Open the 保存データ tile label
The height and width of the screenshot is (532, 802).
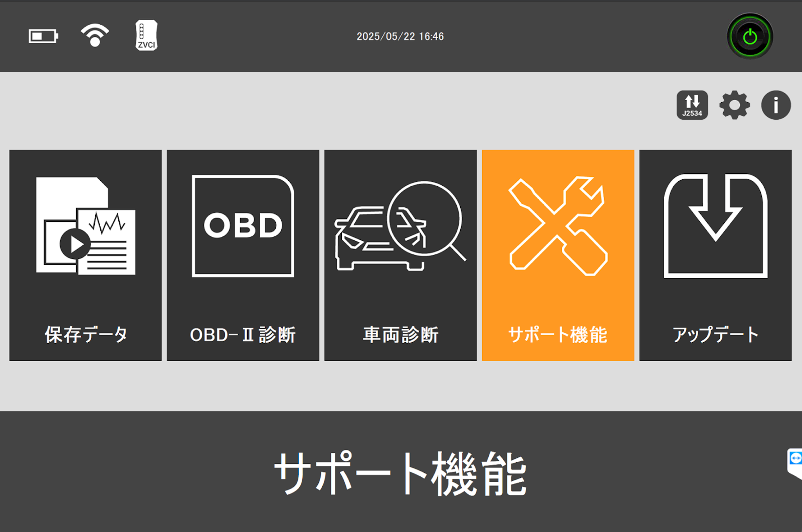[86, 335]
